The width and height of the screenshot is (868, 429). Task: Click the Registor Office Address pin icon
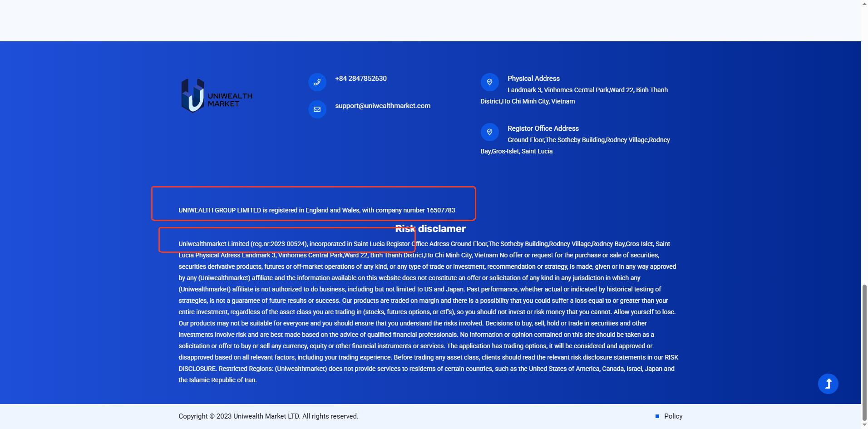point(489,132)
